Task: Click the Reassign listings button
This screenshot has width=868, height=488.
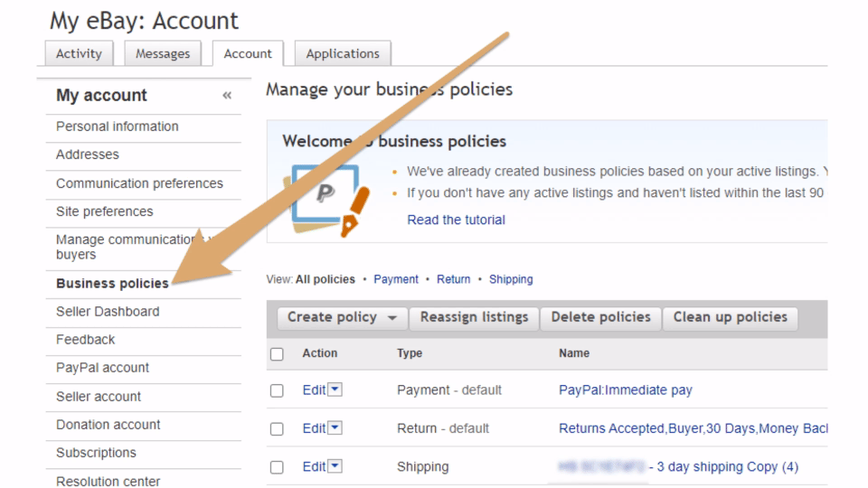Action: [x=474, y=317]
